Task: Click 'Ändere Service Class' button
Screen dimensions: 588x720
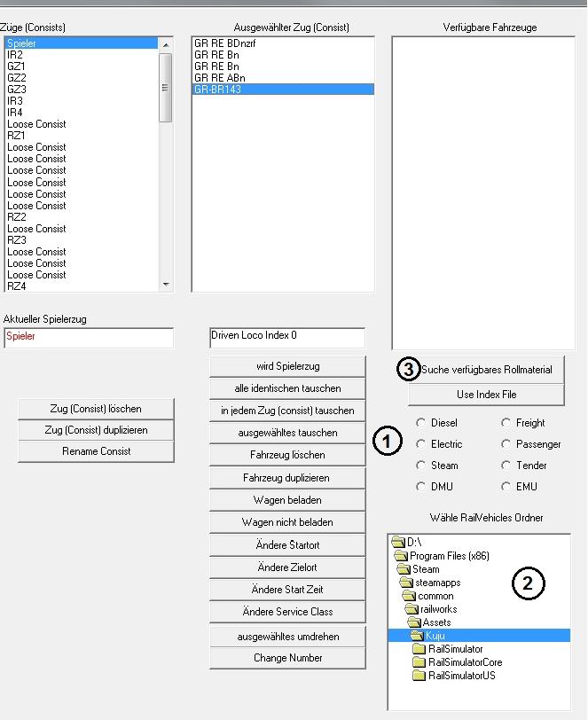Action: tap(287, 612)
